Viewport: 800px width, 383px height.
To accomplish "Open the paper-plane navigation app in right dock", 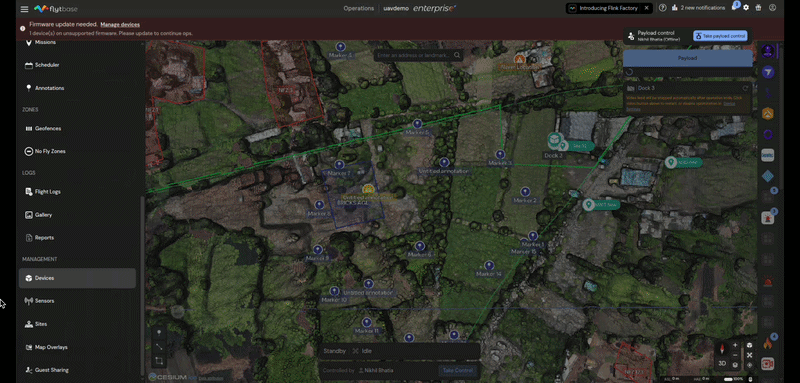I will 767,72.
